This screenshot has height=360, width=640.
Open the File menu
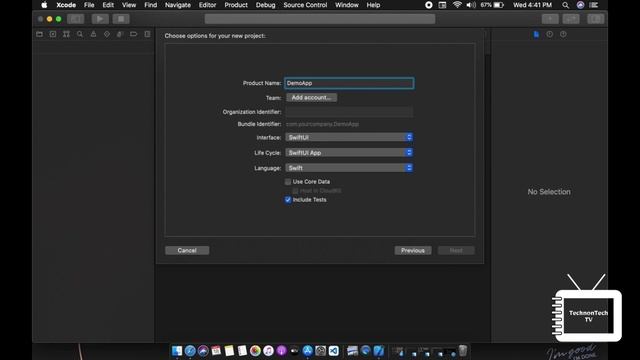(x=89, y=5)
